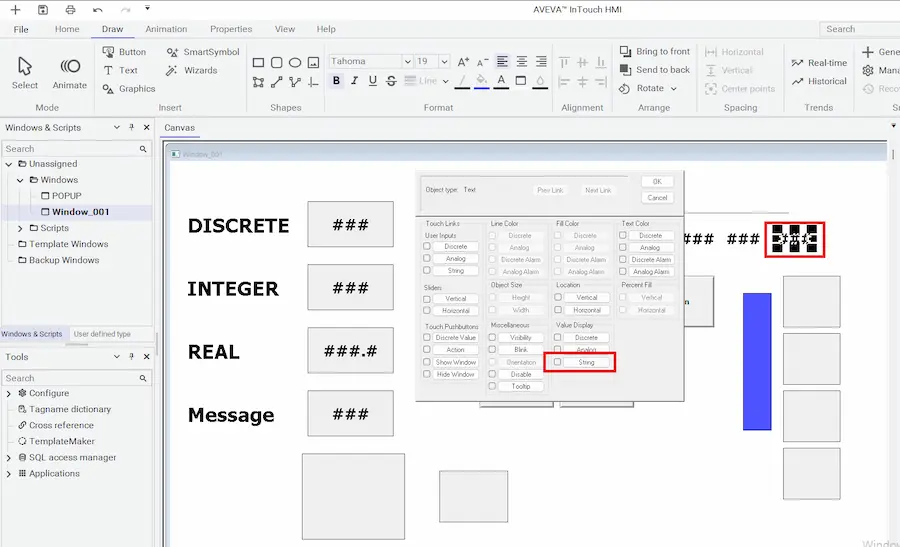Click the Location Vertical button
Image resolution: width=900 pixels, height=547 pixels.
point(586,297)
